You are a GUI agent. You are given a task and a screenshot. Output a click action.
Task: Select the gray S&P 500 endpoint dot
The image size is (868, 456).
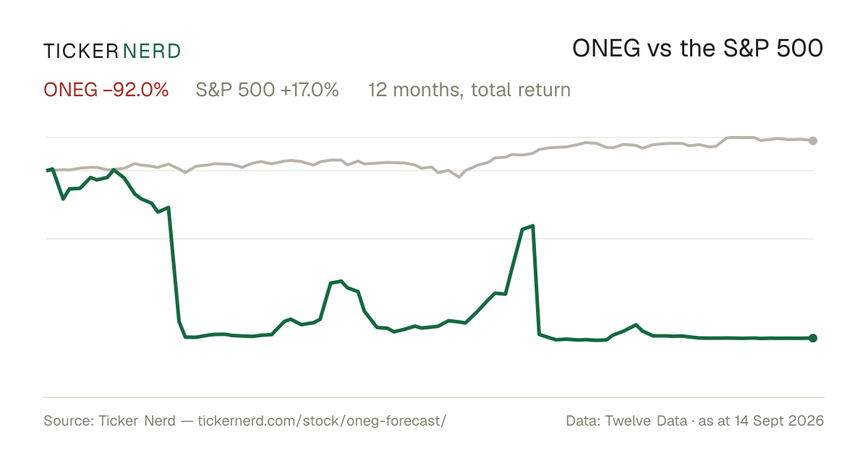[813, 140]
